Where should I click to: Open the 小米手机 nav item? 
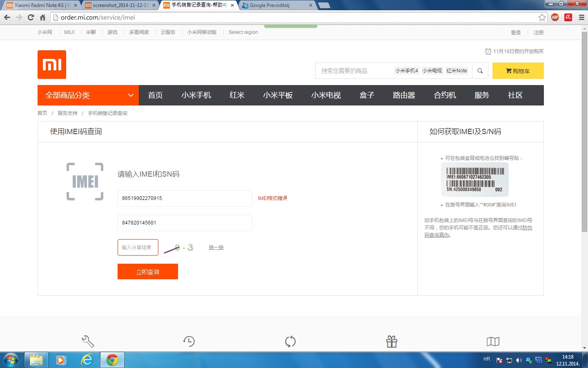pos(196,95)
